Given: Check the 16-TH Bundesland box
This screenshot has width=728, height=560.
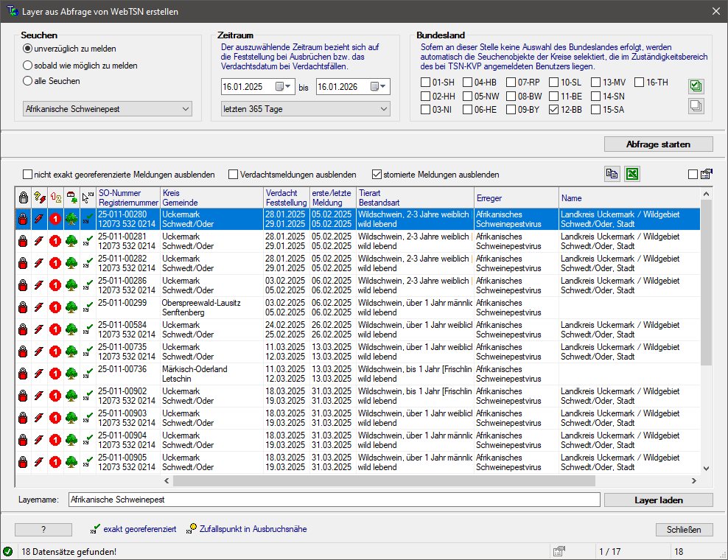Looking at the screenshot, I should click(x=640, y=83).
